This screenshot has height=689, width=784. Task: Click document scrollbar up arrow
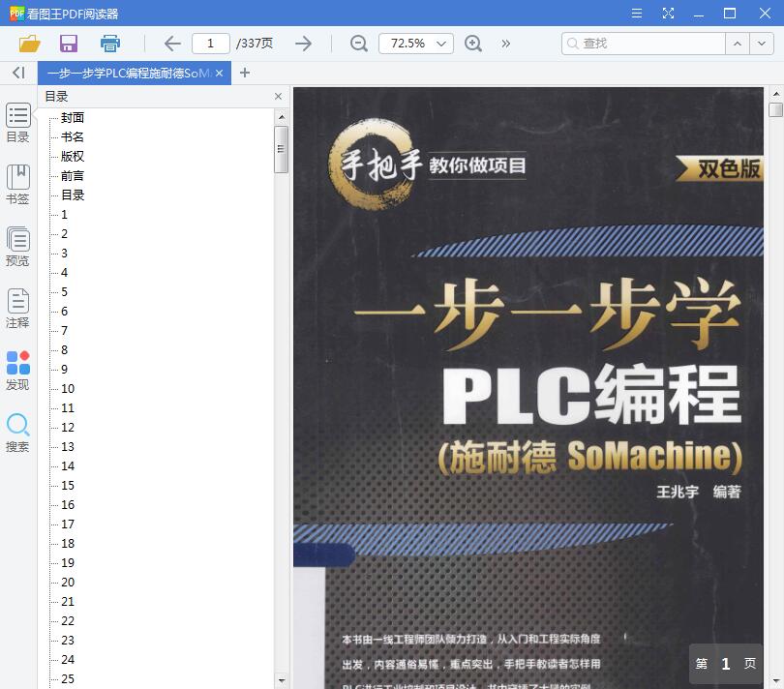click(x=776, y=94)
